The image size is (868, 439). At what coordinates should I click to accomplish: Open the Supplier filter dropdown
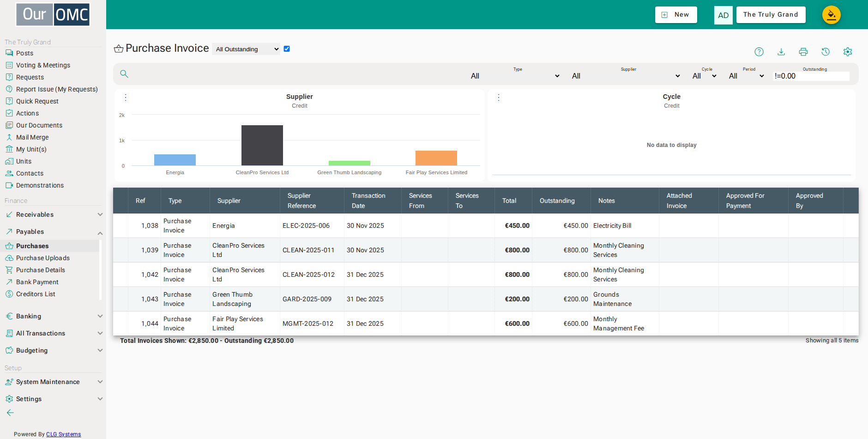[x=626, y=76]
